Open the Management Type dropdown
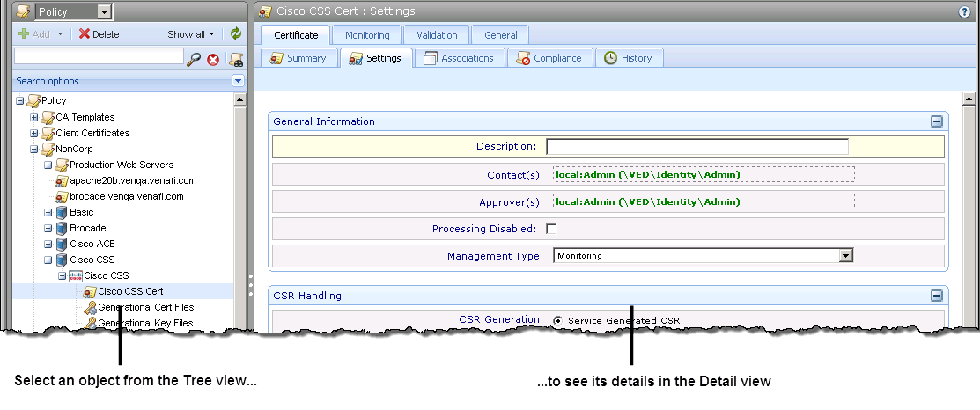The width and height of the screenshot is (980, 410). (x=845, y=256)
